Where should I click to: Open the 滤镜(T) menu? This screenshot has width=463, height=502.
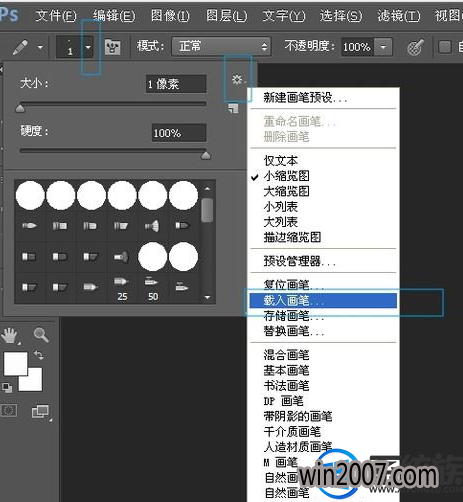pos(399,16)
